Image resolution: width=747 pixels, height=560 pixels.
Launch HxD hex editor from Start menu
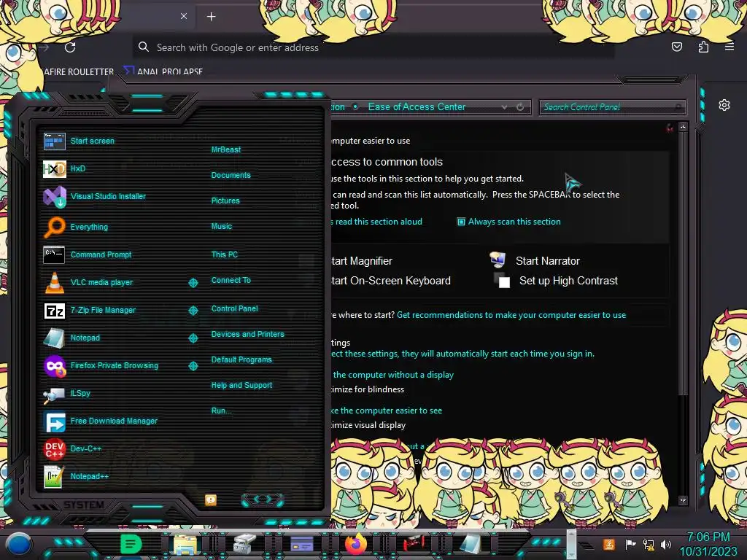click(x=54, y=168)
